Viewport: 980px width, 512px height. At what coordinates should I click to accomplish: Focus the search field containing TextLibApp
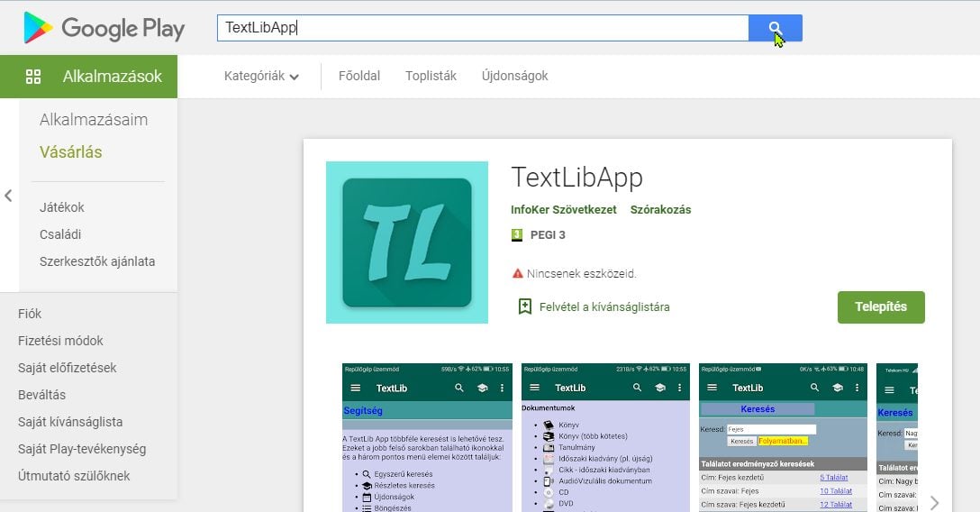pos(483,28)
